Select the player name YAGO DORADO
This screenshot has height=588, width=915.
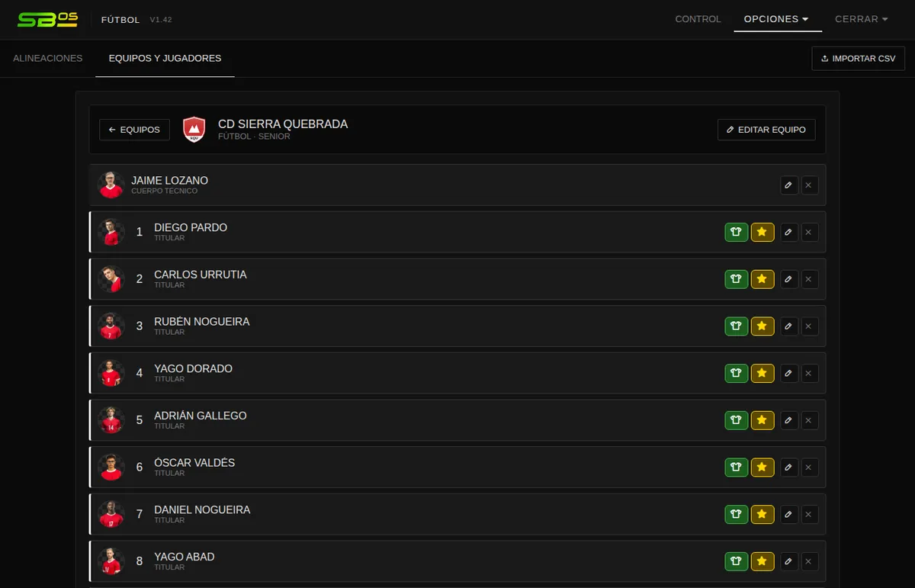point(193,369)
